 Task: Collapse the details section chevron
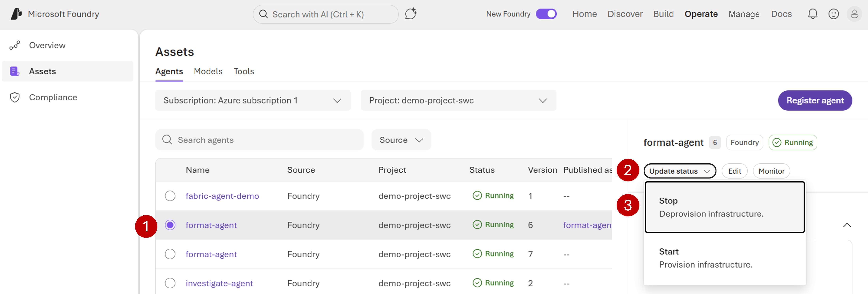pyautogui.click(x=847, y=225)
